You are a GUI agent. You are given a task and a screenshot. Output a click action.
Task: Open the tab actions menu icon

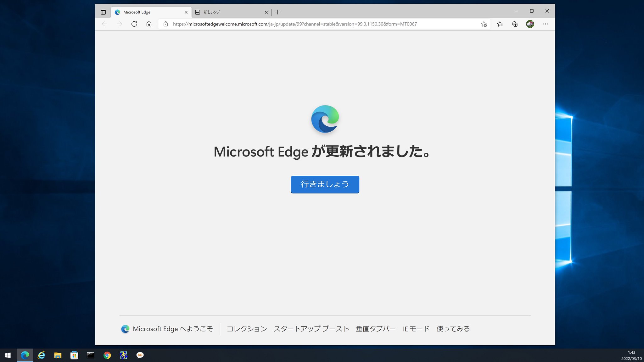103,12
